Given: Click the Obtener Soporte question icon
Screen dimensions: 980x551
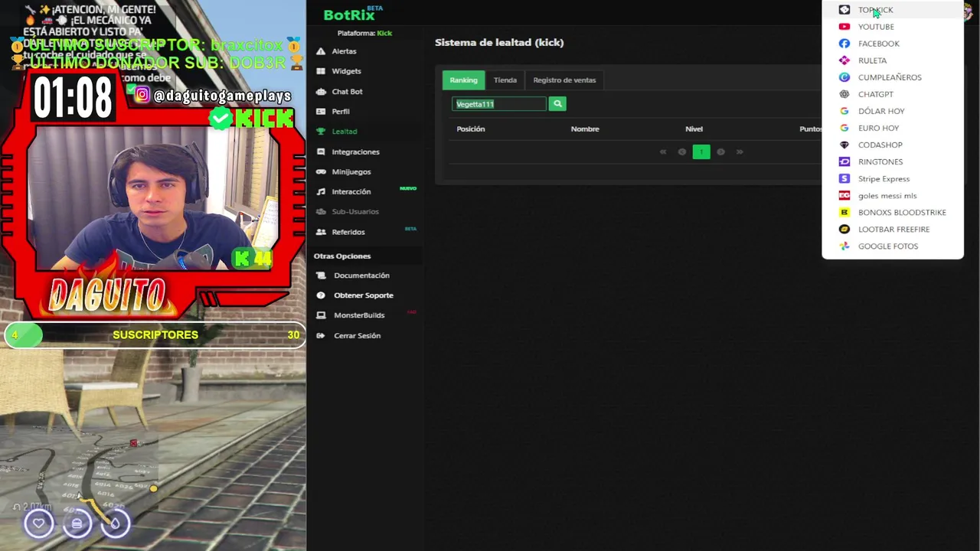Looking at the screenshot, I should pos(321,295).
